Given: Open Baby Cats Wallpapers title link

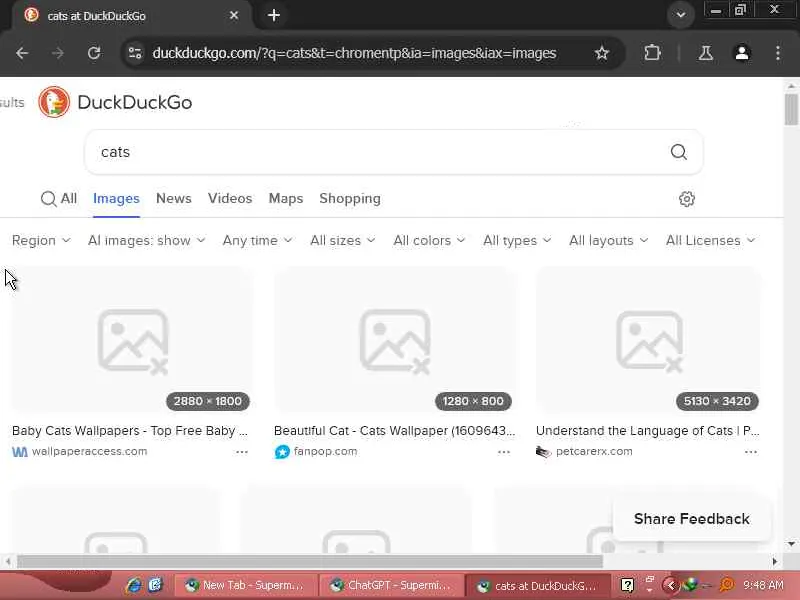Looking at the screenshot, I should point(130,431).
